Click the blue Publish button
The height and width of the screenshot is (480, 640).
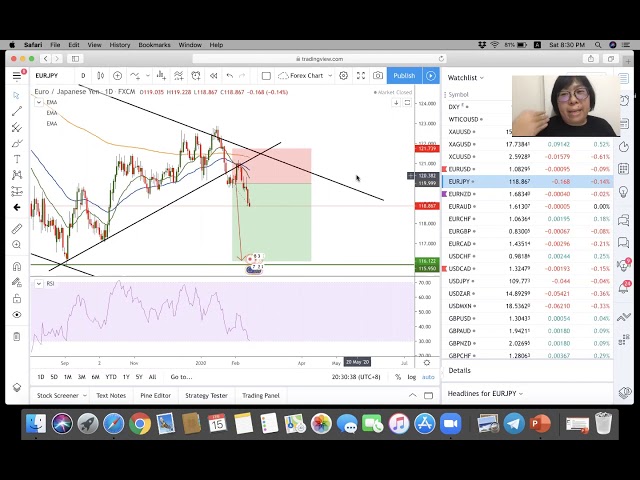pos(404,76)
